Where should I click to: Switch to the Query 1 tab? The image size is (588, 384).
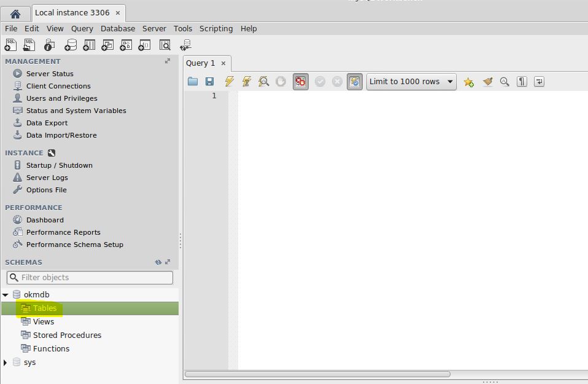pos(201,63)
